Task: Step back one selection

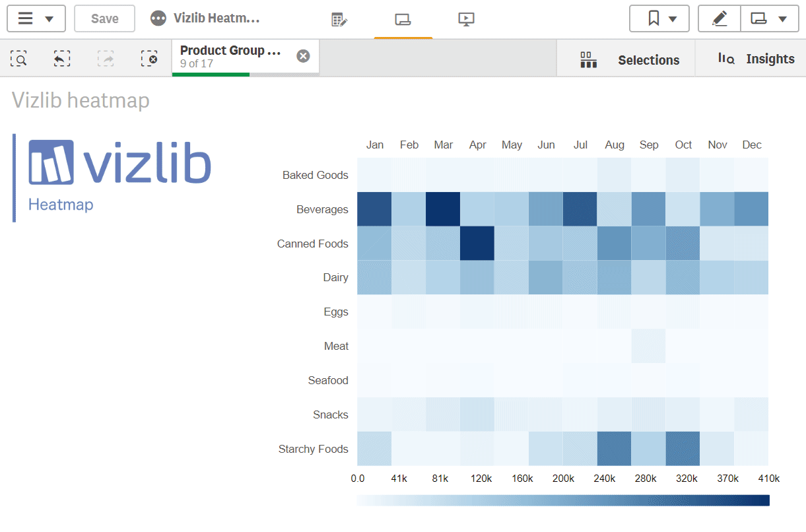Action: point(61,59)
